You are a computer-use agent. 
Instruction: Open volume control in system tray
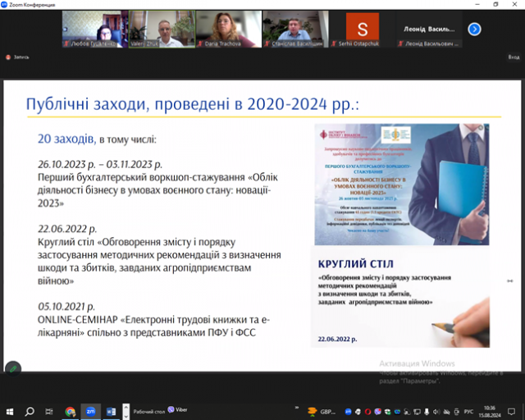(436, 412)
